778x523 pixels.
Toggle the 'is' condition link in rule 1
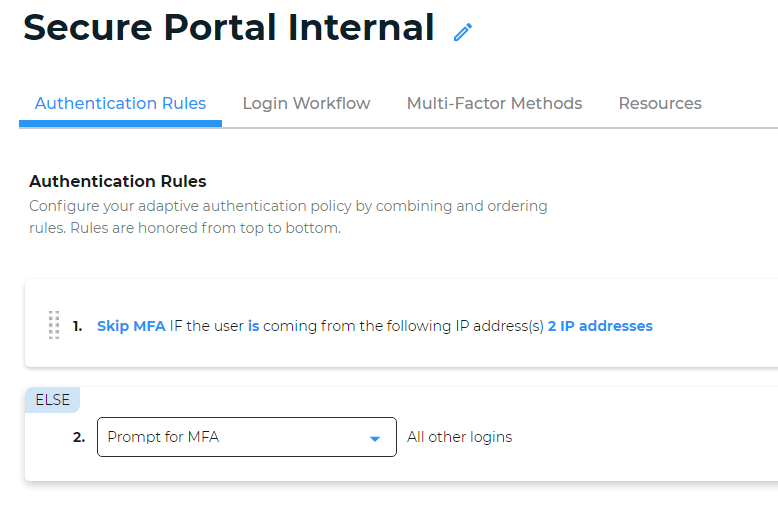pos(254,326)
